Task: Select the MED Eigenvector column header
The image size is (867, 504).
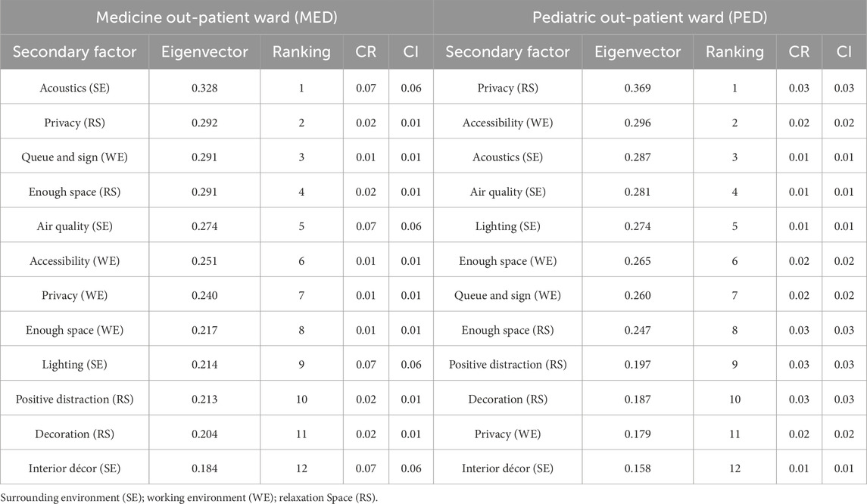Action: point(204,52)
